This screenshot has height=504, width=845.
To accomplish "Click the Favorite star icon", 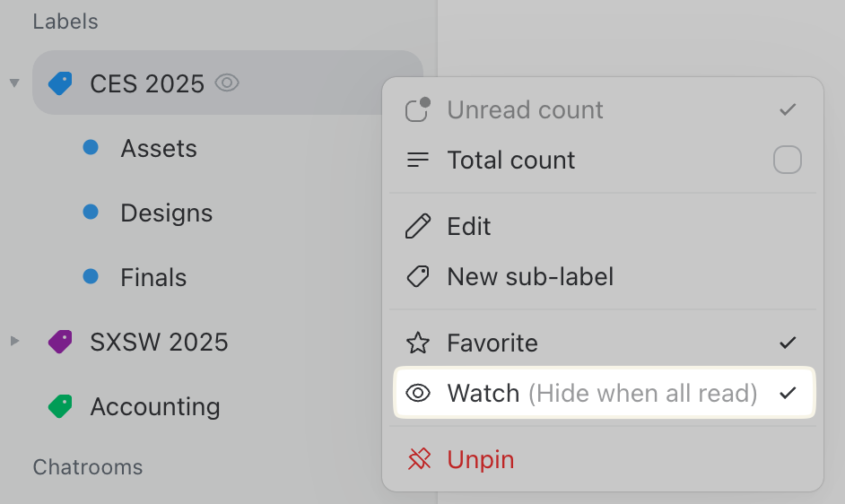I will (x=418, y=343).
